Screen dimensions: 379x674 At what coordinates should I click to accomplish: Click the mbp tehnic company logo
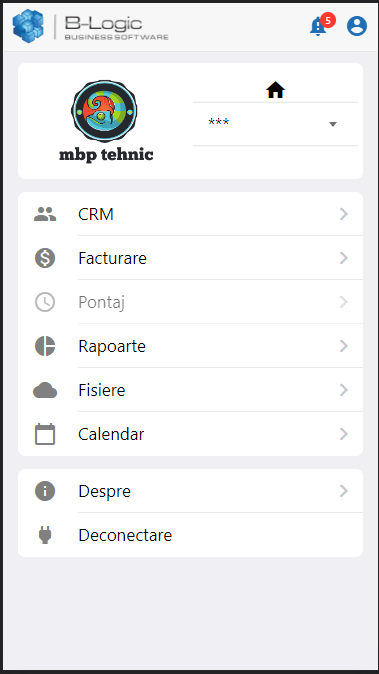point(106,121)
